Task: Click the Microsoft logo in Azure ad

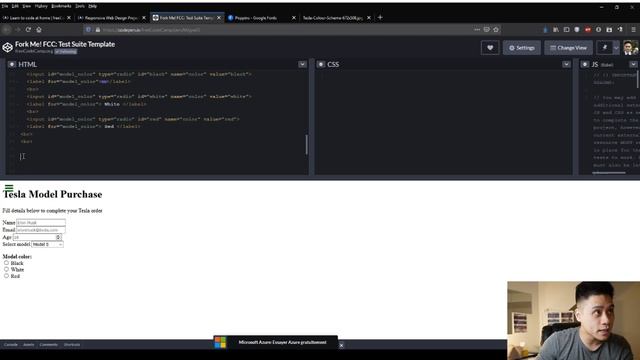Action: 220,342
